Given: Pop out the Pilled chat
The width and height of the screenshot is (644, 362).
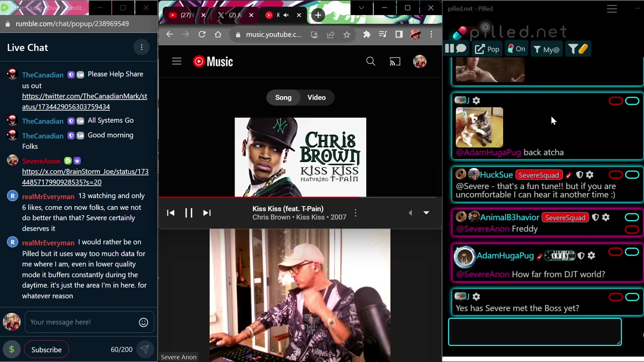Looking at the screenshot, I should pyautogui.click(x=487, y=49).
